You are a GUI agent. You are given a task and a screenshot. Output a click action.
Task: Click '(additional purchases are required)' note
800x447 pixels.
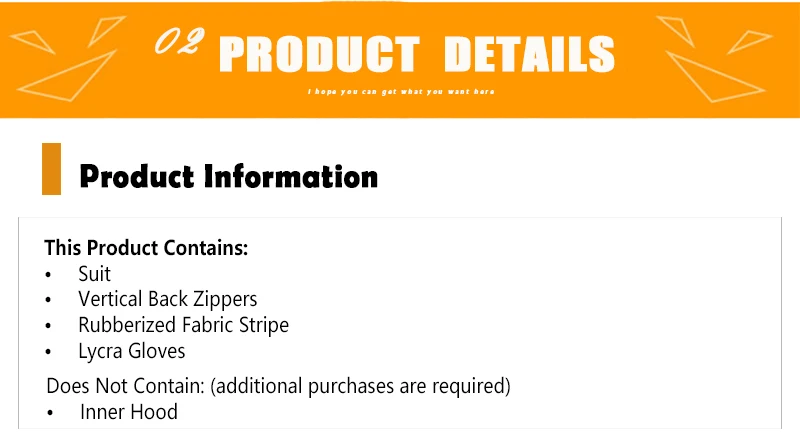[360, 386]
